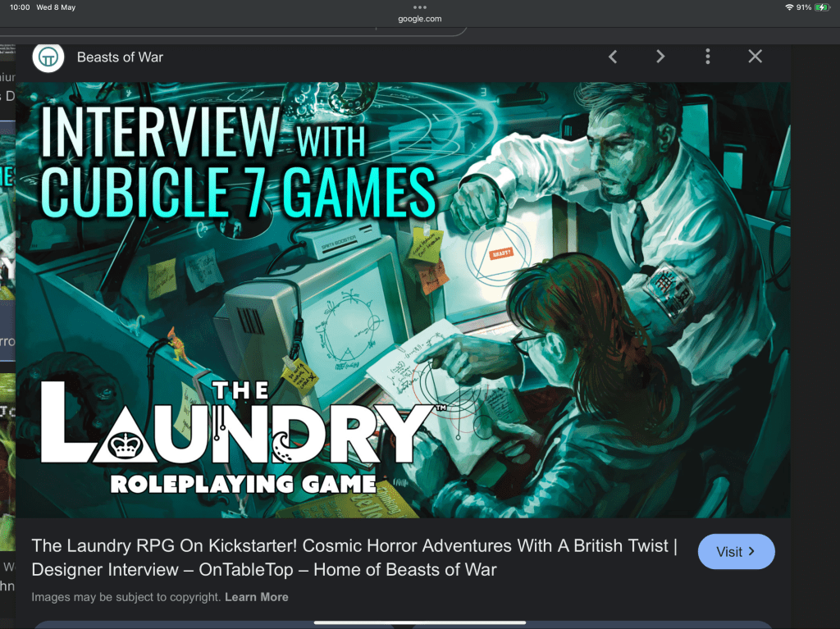Tap the 91% battery percentage
Screen dimensions: 840x629
pyautogui.click(x=803, y=7)
